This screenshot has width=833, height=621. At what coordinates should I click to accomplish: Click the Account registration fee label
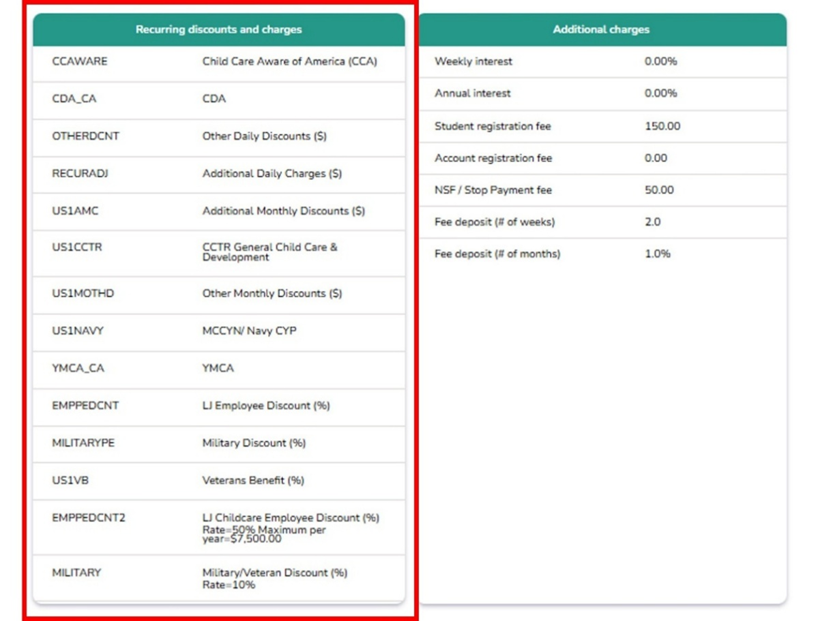tap(493, 158)
